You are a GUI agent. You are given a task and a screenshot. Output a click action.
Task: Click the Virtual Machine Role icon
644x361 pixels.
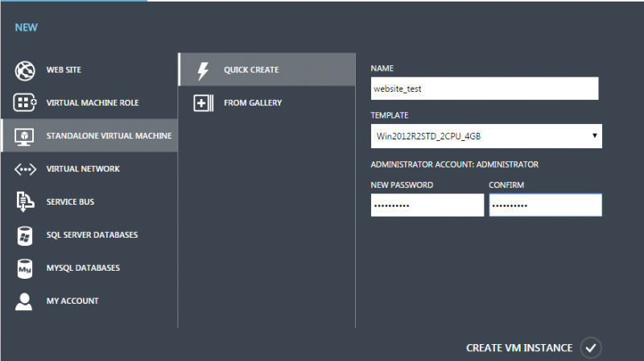[24, 103]
